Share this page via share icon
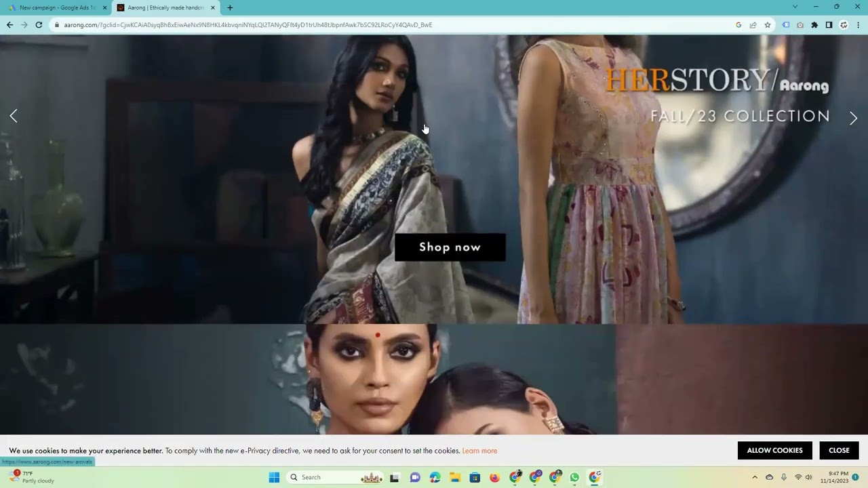The height and width of the screenshot is (488, 868). tap(753, 25)
